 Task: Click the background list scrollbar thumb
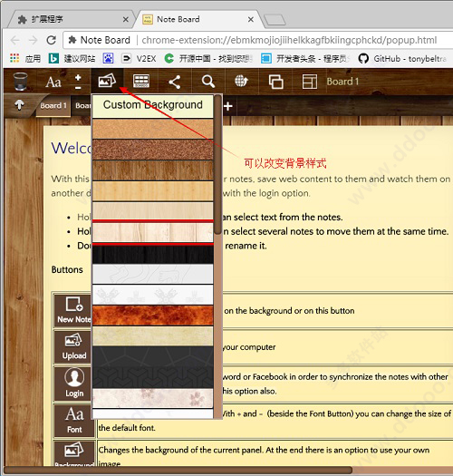click(x=217, y=164)
